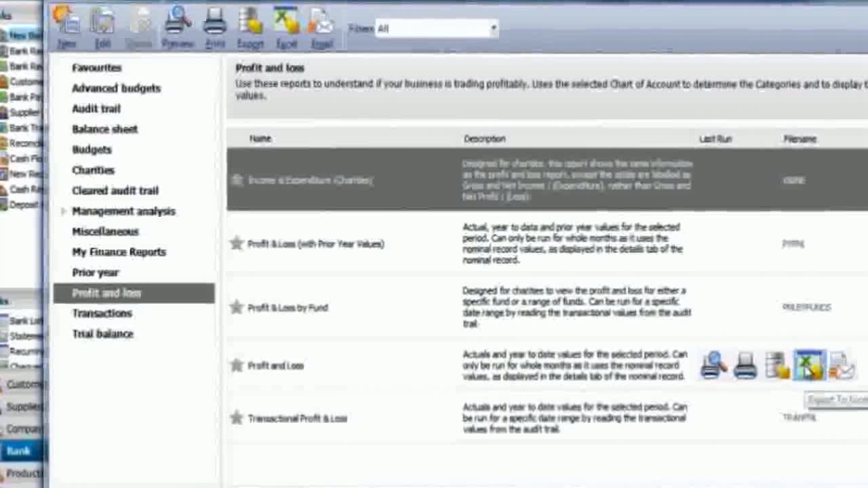Click the Export toolbar icon

[x=250, y=27]
